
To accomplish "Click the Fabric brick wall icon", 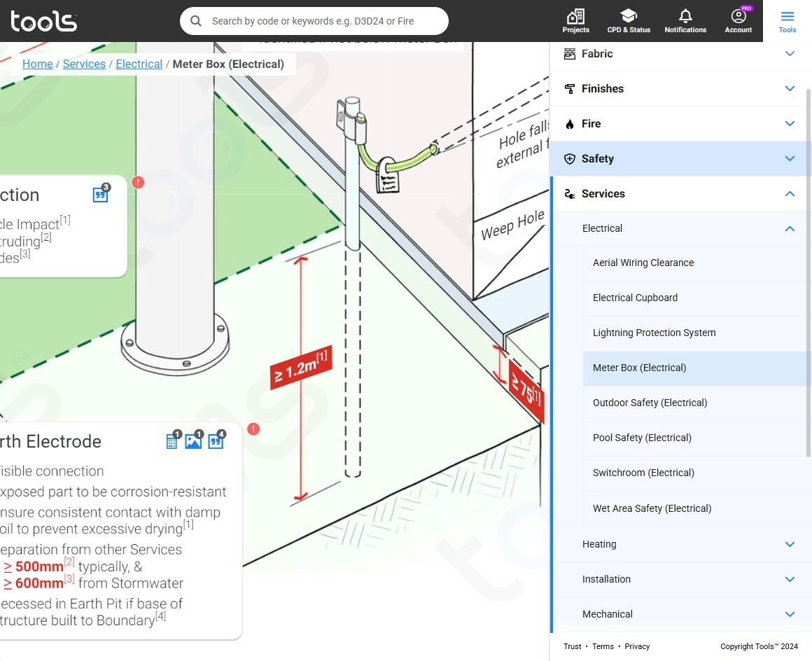I will coord(570,54).
